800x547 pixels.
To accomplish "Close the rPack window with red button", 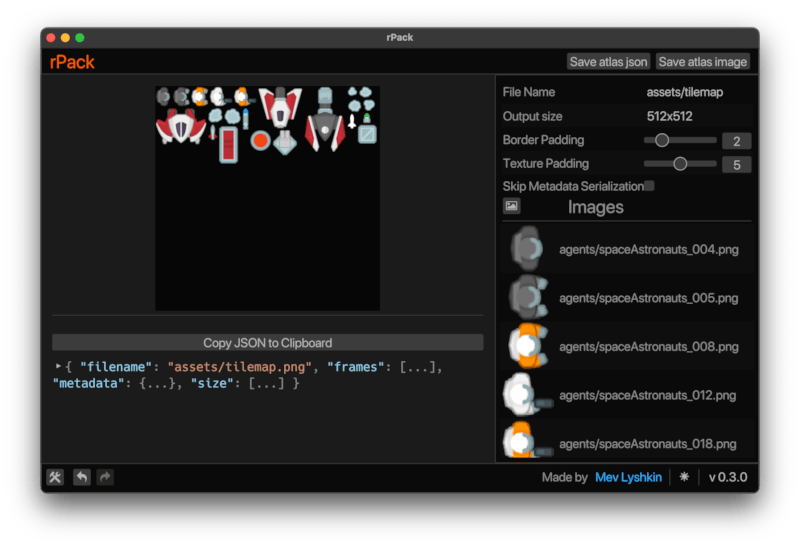I will (51, 37).
